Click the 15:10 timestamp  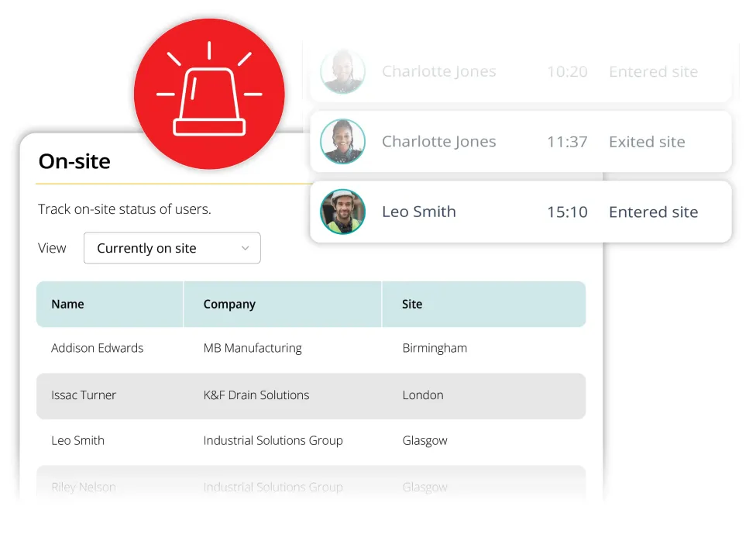pos(567,212)
